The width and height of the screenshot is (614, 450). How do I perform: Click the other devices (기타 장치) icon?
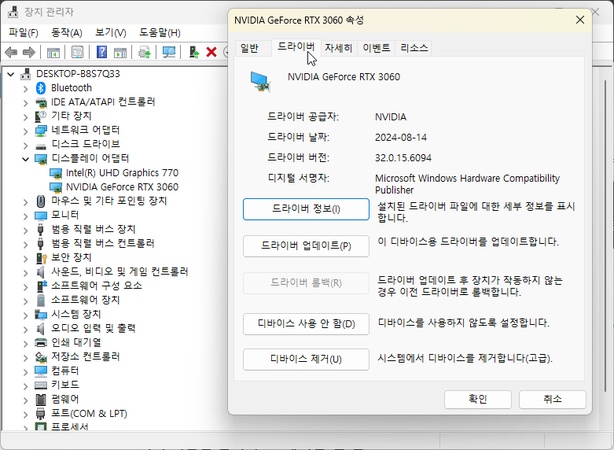(x=41, y=116)
